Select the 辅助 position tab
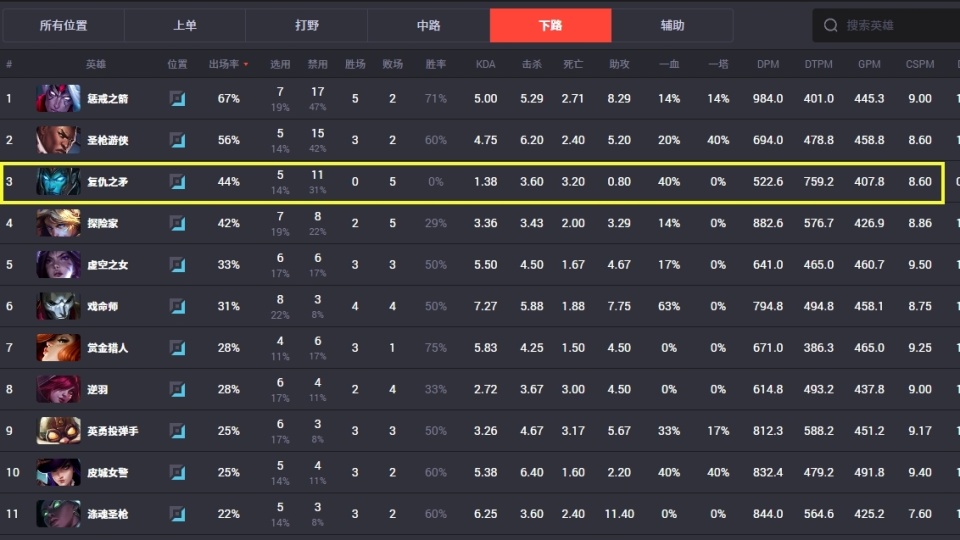The height and width of the screenshot is (540, 960). point(672,25)
